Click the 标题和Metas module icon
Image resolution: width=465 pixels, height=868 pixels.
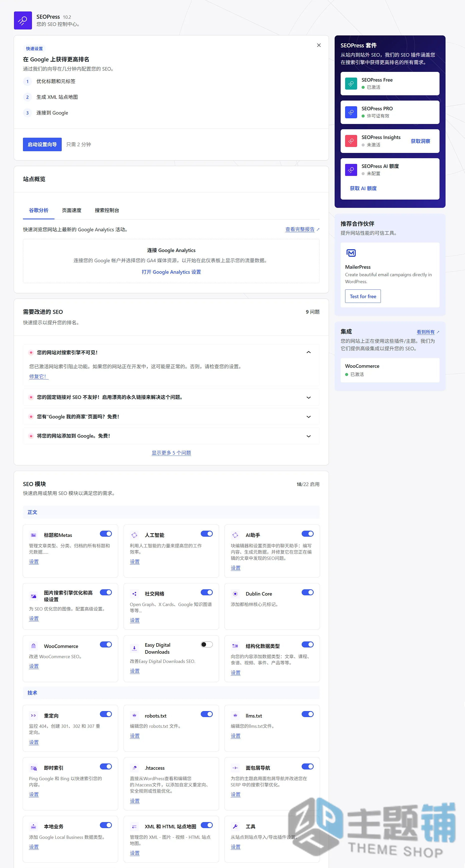point(33,535)
